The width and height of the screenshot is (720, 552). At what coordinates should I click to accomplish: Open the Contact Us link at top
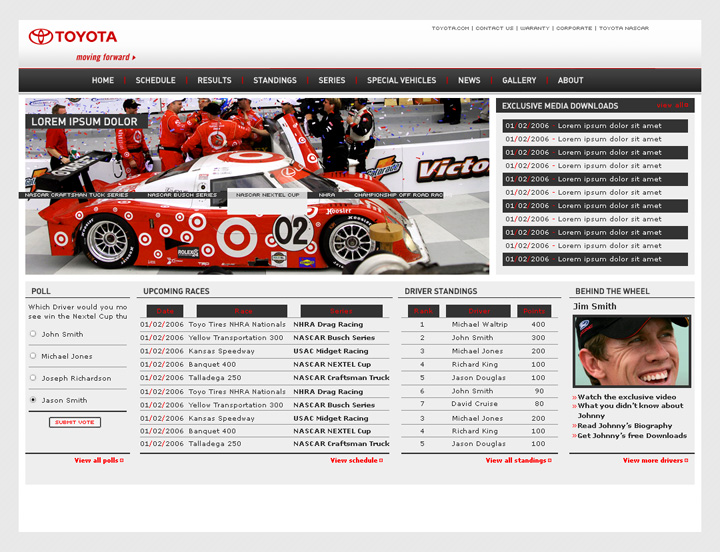(x=495, y=28)
